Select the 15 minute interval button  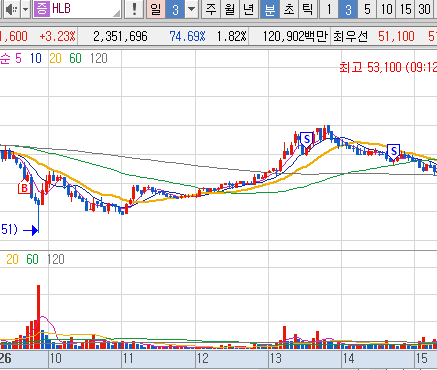pos(405,9)
